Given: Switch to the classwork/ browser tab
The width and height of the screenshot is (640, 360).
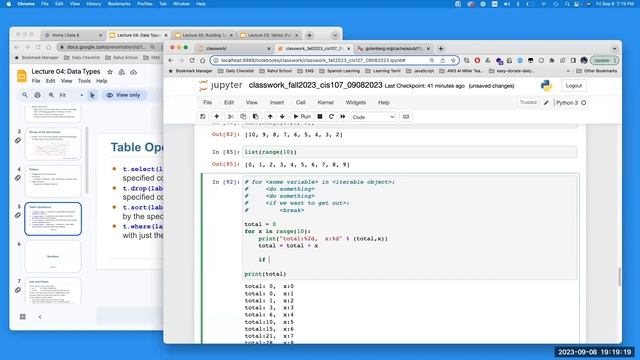Looking at the screenshot, I should coord(233,49).
